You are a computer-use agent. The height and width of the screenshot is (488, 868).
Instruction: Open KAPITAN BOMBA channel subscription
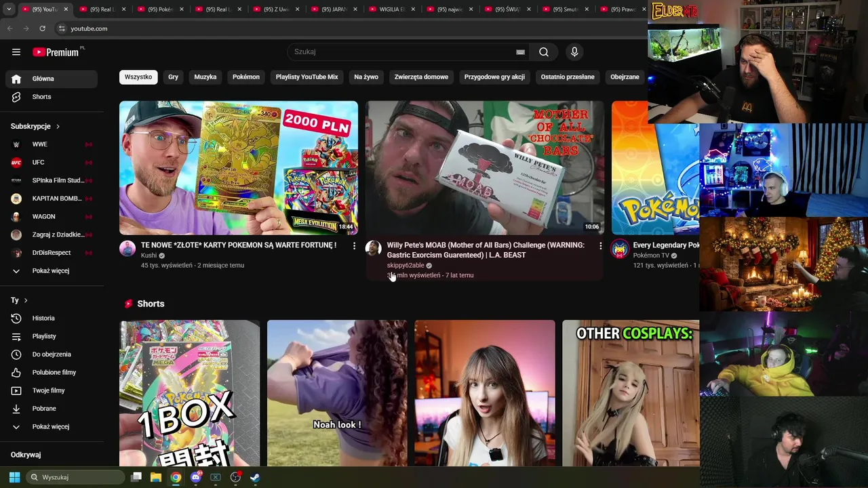click(52, 199)
